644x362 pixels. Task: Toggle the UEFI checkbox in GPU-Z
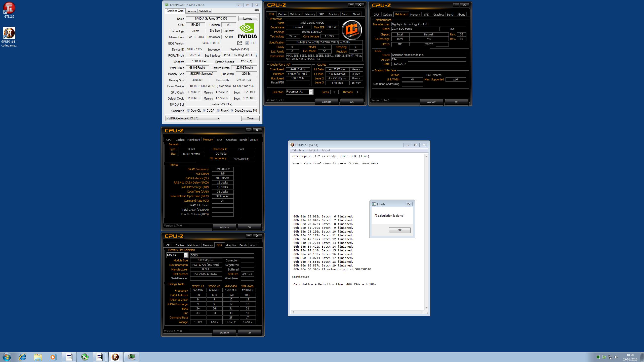point(247,43)
